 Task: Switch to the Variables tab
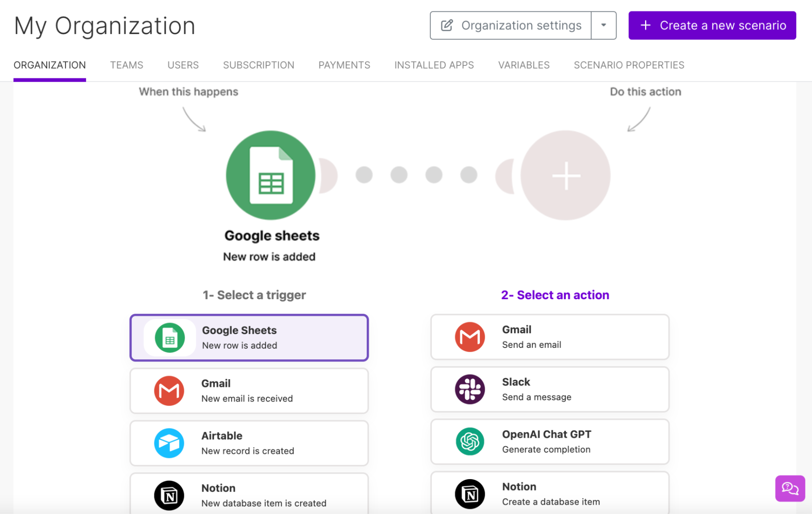click(524, 65)
